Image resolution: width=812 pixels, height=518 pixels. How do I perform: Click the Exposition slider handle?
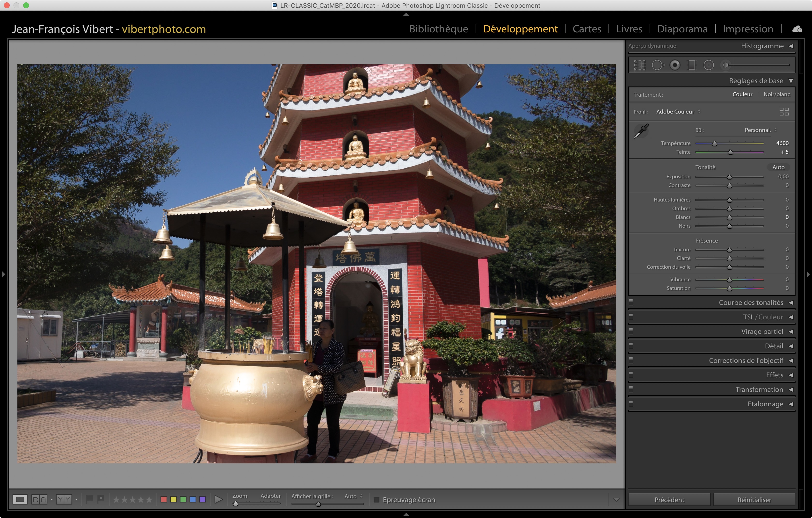coord(729,177)
